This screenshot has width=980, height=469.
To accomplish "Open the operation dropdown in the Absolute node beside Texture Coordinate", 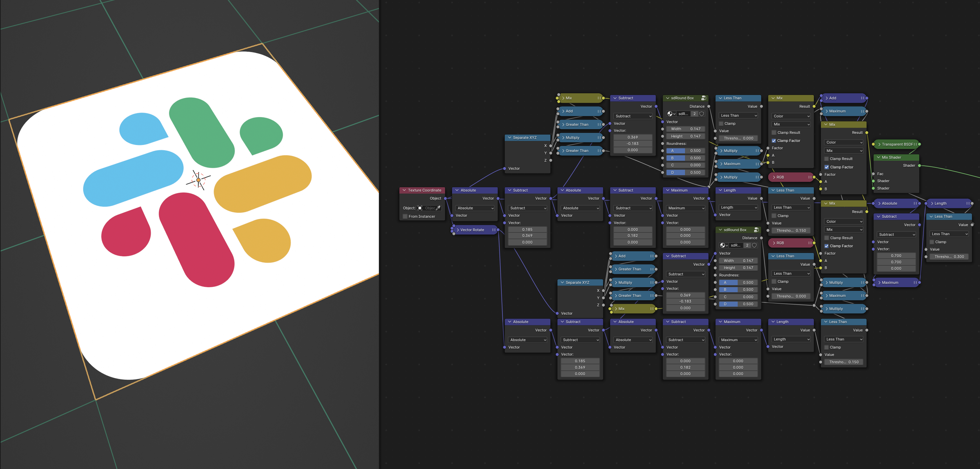I will click(475, 208).
